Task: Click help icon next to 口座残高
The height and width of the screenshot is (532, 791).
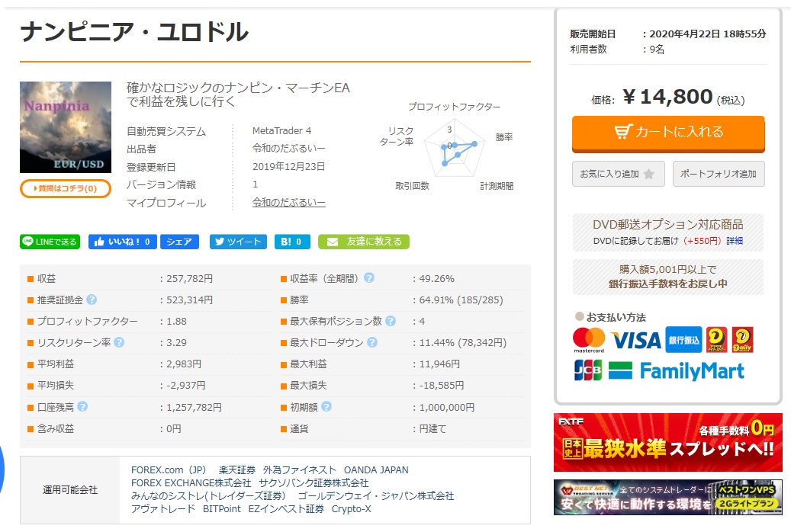Action: click(x=82, y=406)
